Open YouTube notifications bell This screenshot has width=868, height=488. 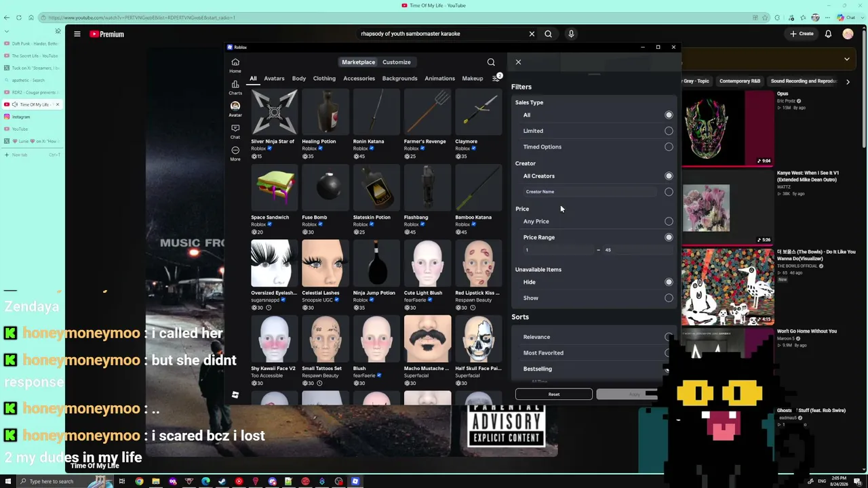[828, 34]
